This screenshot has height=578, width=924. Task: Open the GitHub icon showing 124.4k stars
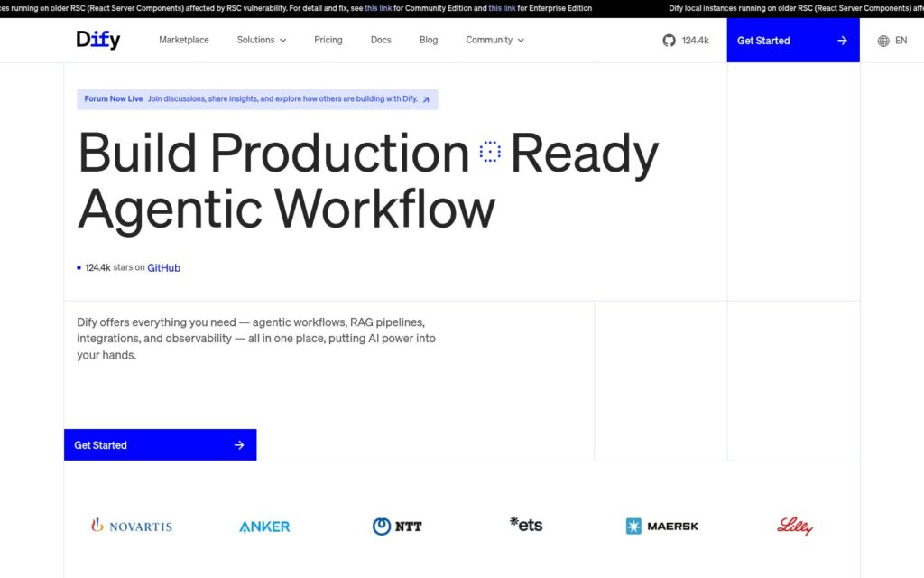(x=669, y=40)
